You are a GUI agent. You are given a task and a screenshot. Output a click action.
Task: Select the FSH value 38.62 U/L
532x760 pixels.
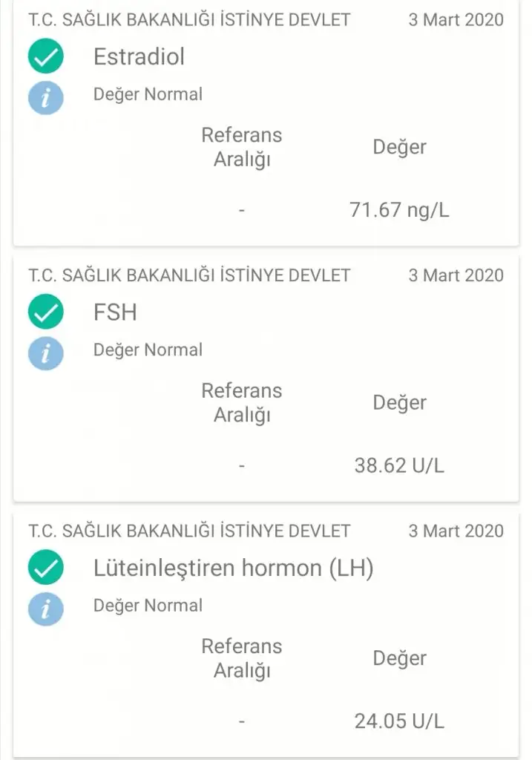(x=399, y=466)
